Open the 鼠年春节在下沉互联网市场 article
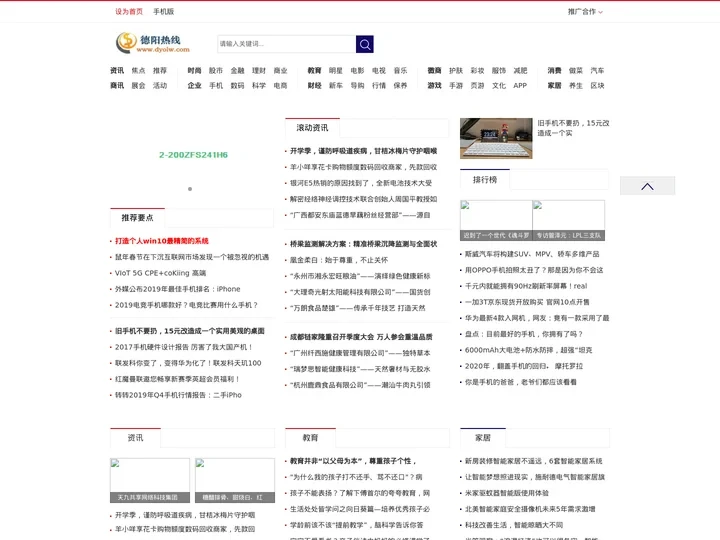The image size is (720, 540). 192,257
